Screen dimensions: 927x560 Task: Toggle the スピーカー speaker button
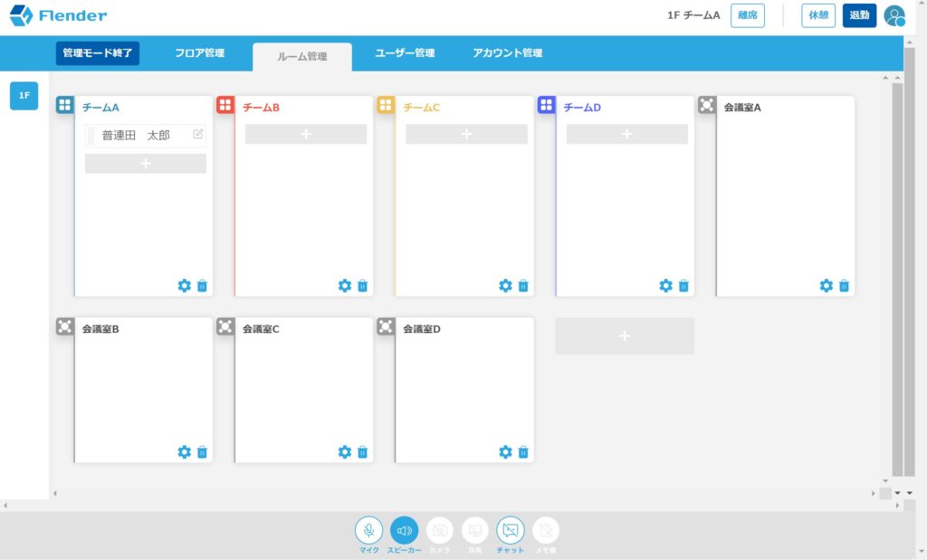(x=404, y=530)
